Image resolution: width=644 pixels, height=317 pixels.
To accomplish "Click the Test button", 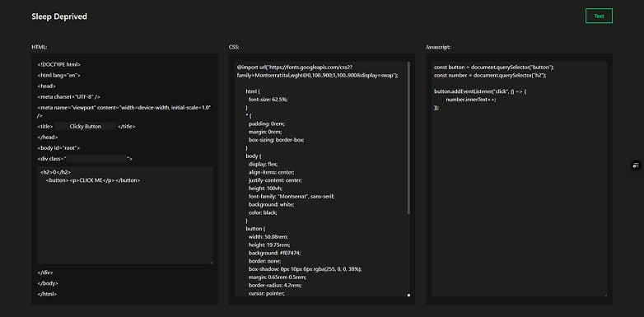I will pos(599,16).
